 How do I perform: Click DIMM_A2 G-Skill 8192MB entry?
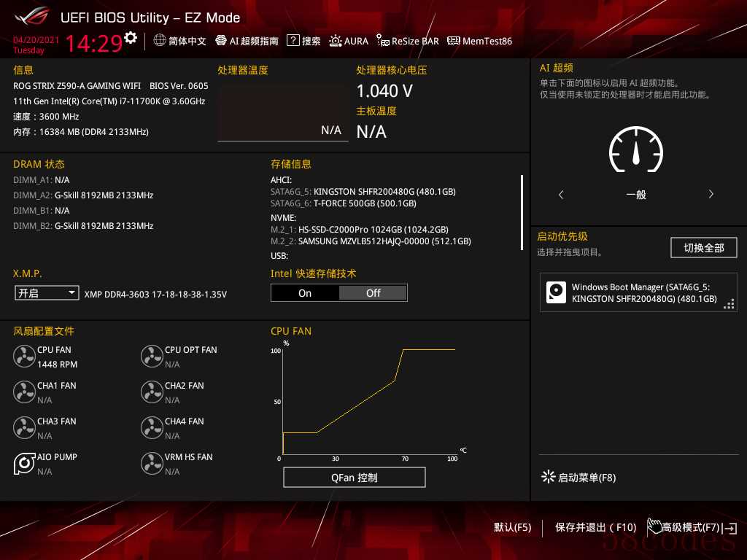(x=83, y=195)
